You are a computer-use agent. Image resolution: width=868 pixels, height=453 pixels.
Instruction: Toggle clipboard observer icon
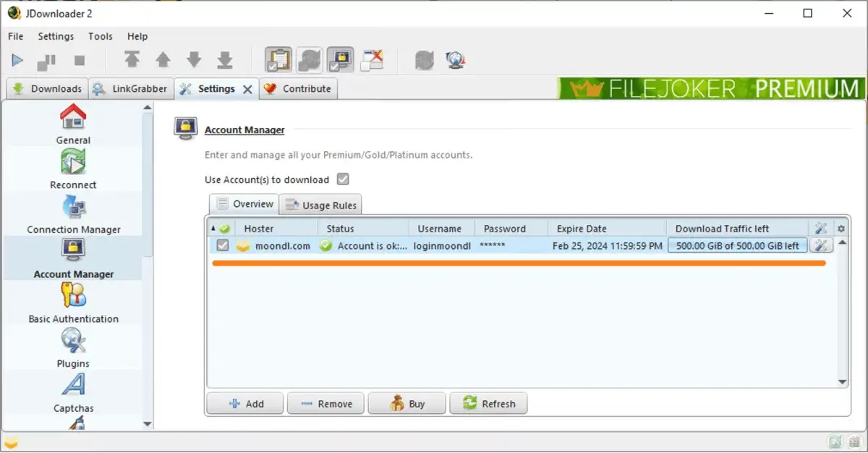278,60
